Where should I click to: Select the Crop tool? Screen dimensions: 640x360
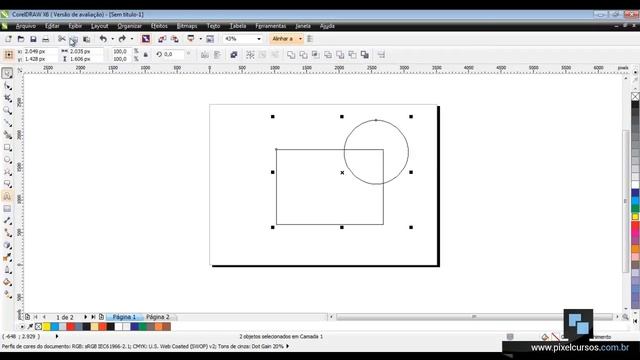pos(7,98)
